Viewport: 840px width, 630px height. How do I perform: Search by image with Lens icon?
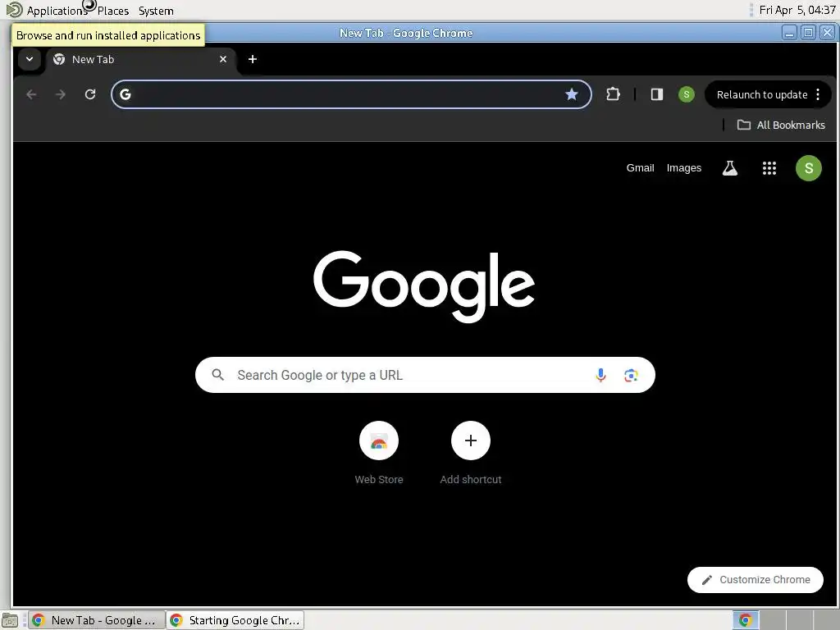click(631, 375)
